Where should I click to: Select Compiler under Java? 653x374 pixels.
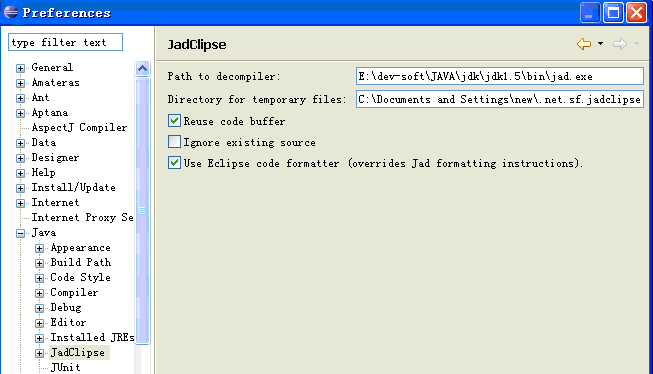pyautogui.click(x=74, y=292)
